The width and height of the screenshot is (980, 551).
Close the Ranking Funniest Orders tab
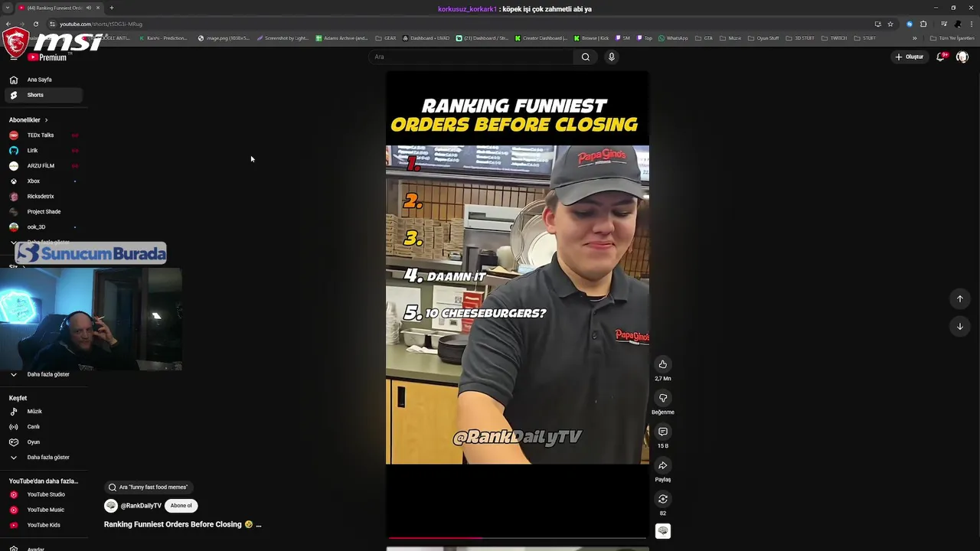coord(100,8)
